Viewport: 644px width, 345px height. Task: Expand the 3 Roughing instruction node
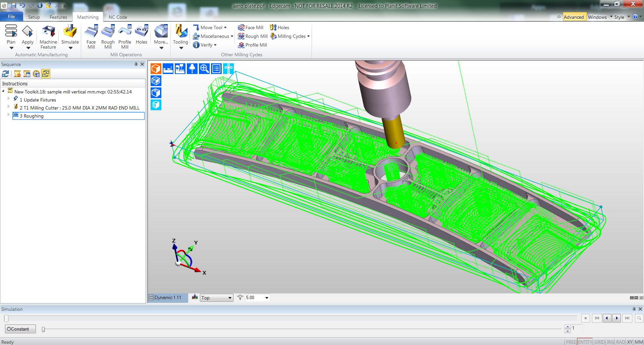pyautogui.click(x=8, y=115)
